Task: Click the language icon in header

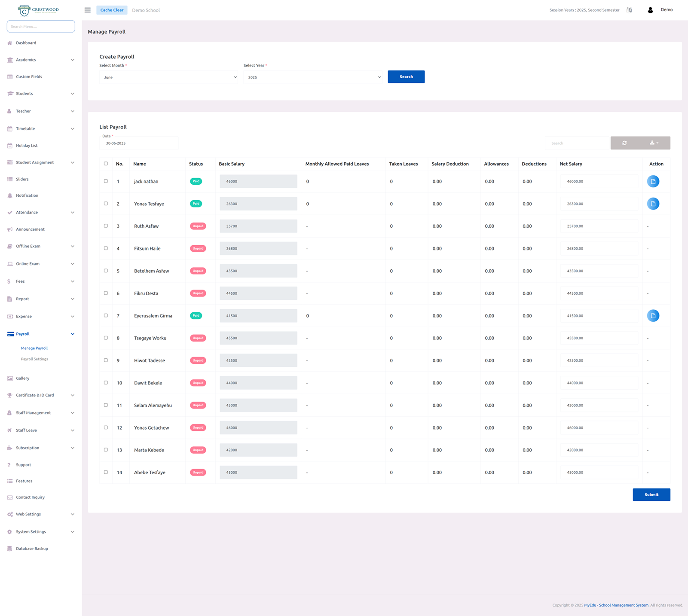Action: tap(629, 10)
